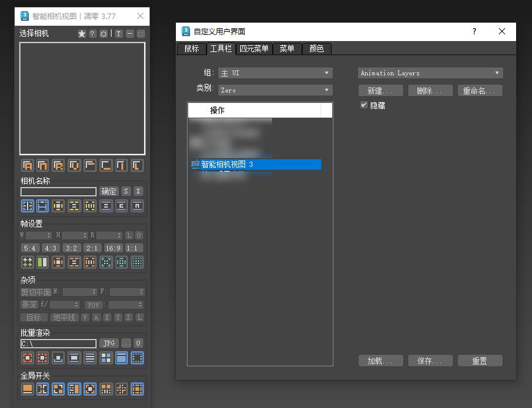Click the red bracket frame icon with solid square
The image size is (532, 408).
click(x=28, y=358)
